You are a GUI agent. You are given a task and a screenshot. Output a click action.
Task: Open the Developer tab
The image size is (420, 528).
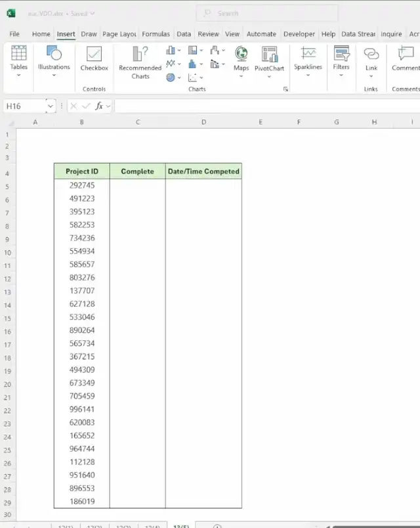pyautogui.click(x=299, y=34)
